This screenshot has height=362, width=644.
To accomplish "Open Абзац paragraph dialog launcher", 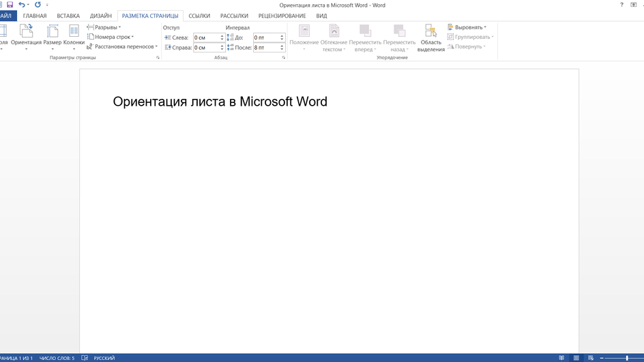I will coord(283,58).
